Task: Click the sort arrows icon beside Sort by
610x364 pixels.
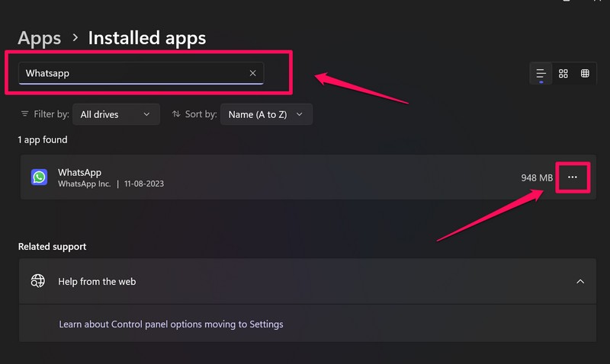Action: tap(176, 114)
